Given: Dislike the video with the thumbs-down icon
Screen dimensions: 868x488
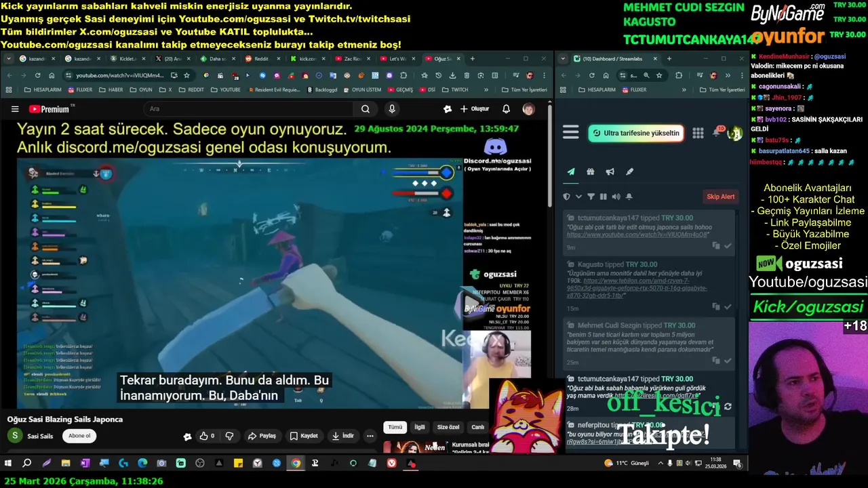Looking at the screenshot, I should pos(229,436).
